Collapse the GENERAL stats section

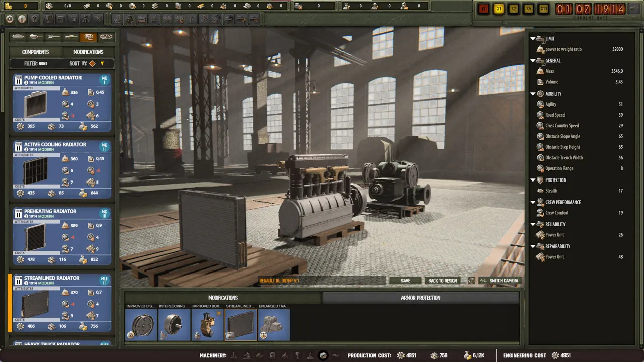click(533, 61)
